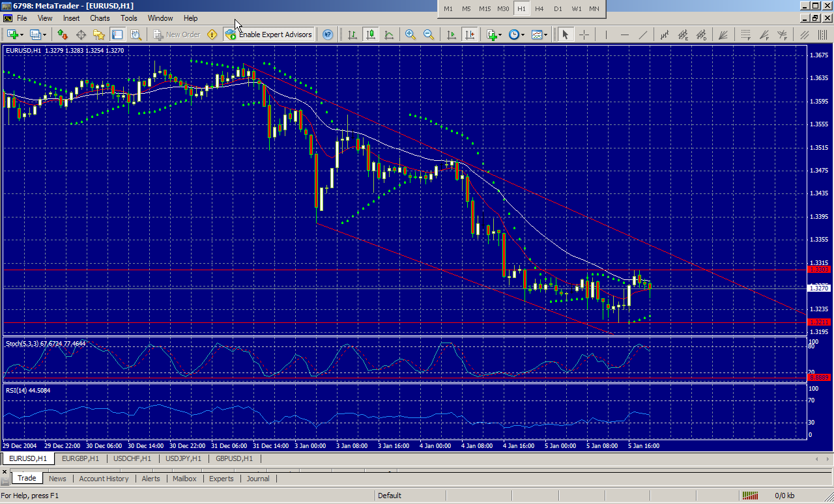Switch to the GBPUSD,H1 chart tab
The height and width of the screenshot is (504, 834).
pyautogui.click(x=235, y=458)
